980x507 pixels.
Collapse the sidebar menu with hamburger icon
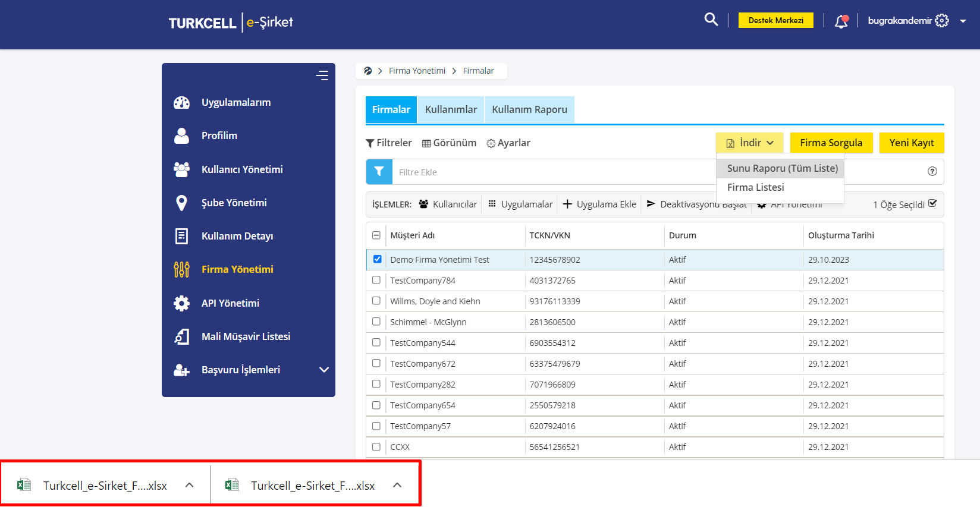322,75
